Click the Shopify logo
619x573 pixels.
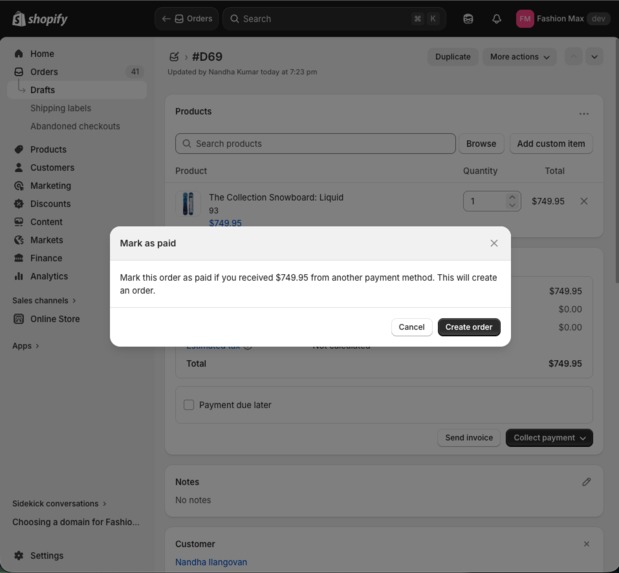pyautogui.click(x=40, y=19)
